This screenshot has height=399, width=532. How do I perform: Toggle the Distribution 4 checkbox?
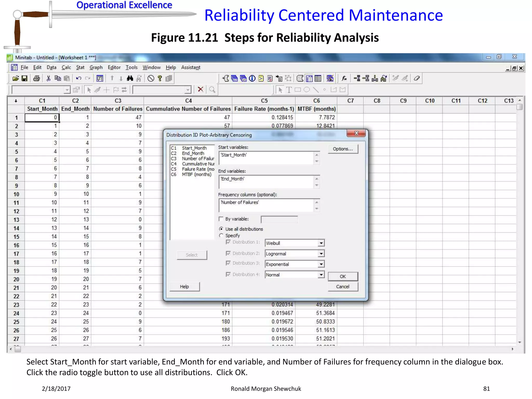point(228,274)
